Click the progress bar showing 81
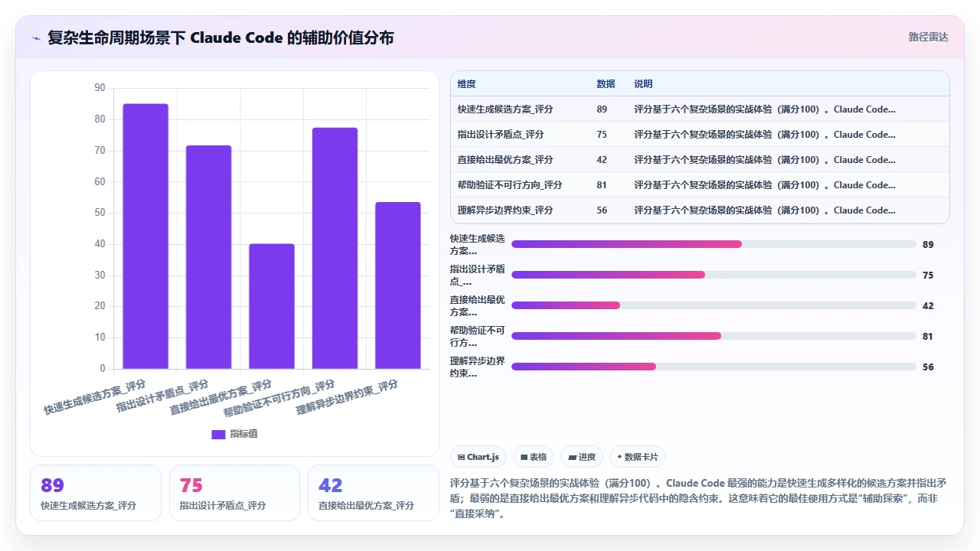Image resolution: width=980 pixels, height=551 pixels. tap(714, 336)
